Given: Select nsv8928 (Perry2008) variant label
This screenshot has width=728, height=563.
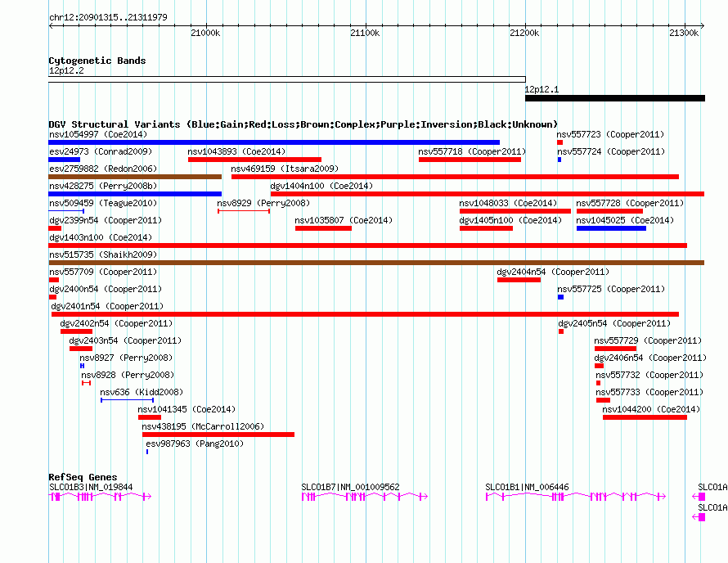Looking at the screenshot, I should coord(128,375).
